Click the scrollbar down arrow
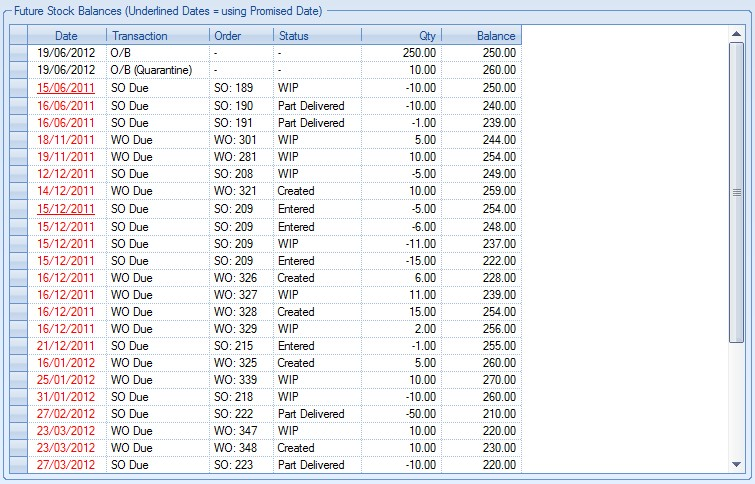This screenshot has width=755, height=484. pyautogui.click(x=736, y=465)
